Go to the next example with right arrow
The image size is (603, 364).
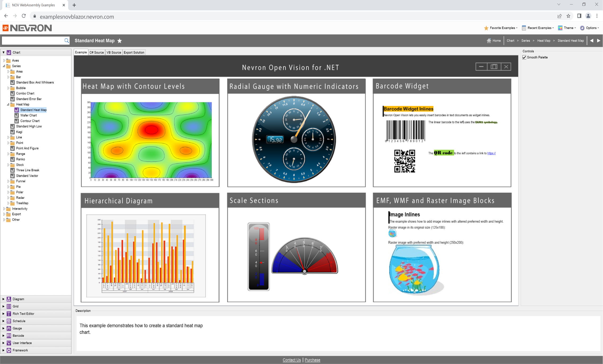[x=598, y=41]
